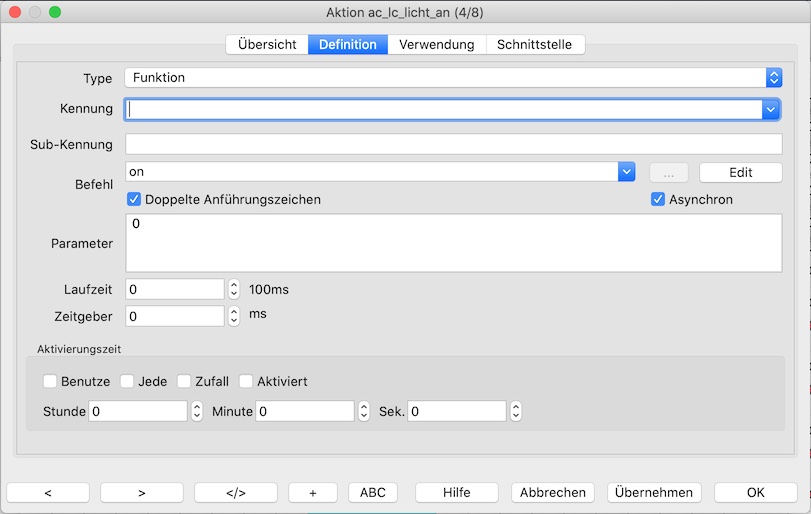The image size is (811, 514).
Task: Click the ABC button
Action: point(372,492)
